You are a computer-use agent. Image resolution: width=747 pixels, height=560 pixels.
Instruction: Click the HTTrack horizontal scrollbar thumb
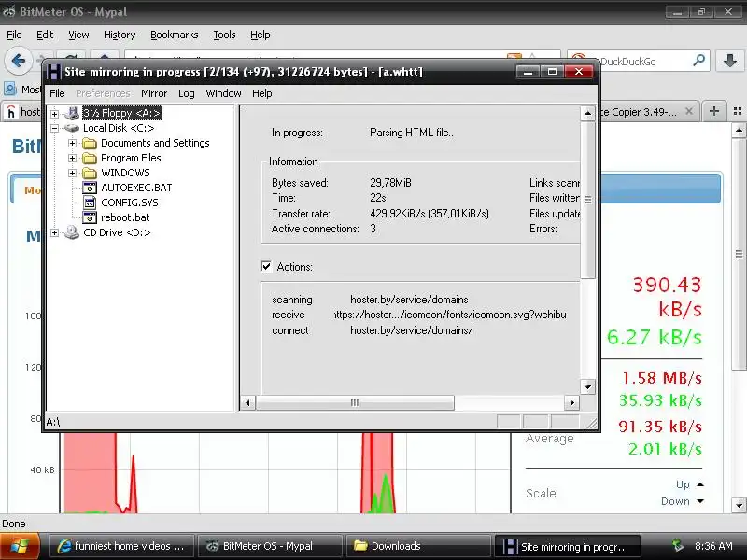click(355, 403)
